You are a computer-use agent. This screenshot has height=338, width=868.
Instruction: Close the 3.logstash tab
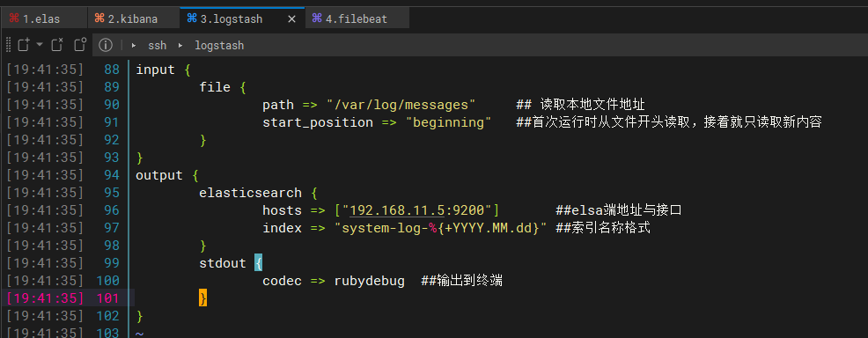(x=291, y=19)
